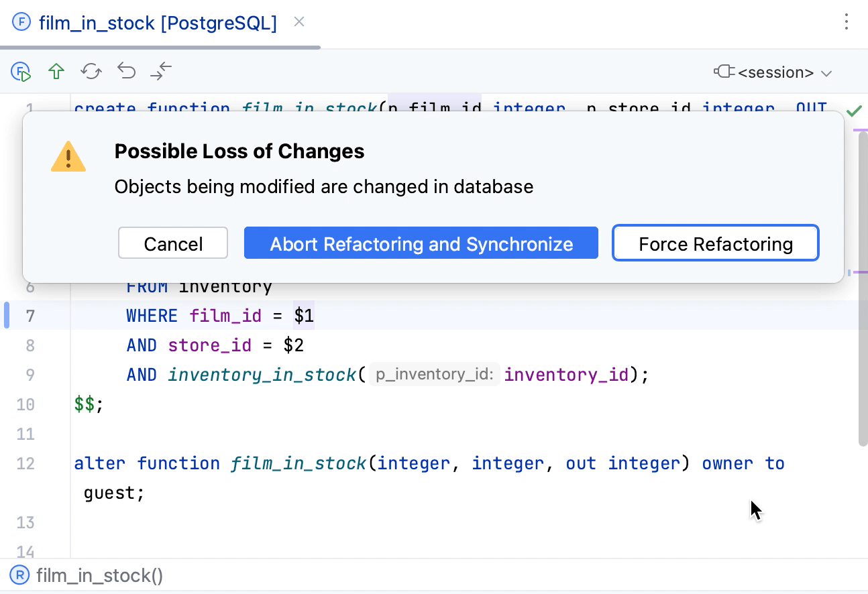868x594 pixels.
Task: Click the compare-with-database arrows icon
Action: click(161, 71)
